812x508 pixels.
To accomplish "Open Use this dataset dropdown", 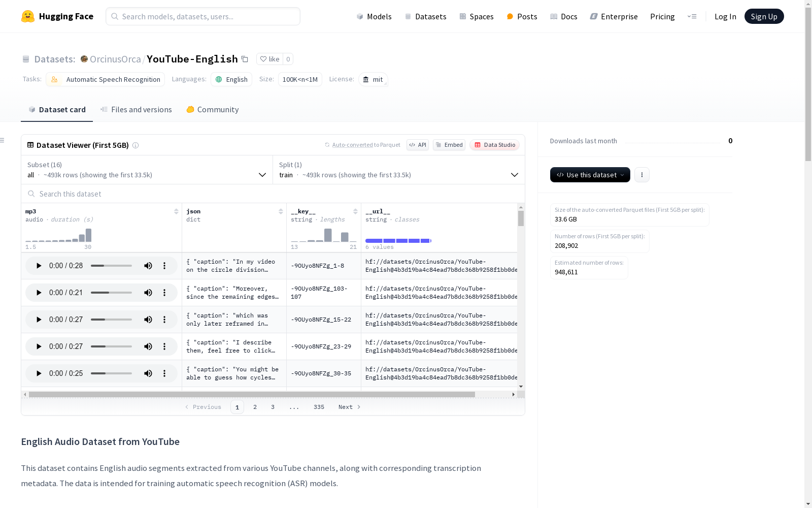I will 590,175.
